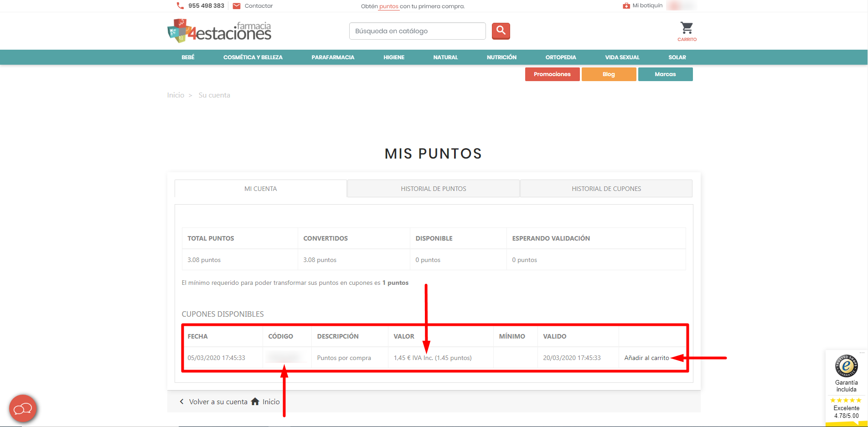Open the NUTRICIÓN menu
Viewport: 868px width, 427px height.
pos(501,57)
